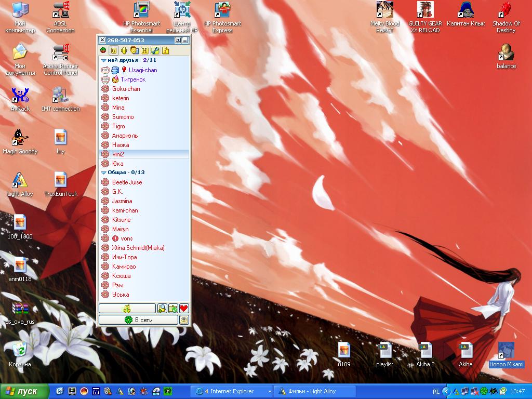This screenshot has height=399, width=532.
Task: Open the contact details face icon
Action: (x=135, y=50)
